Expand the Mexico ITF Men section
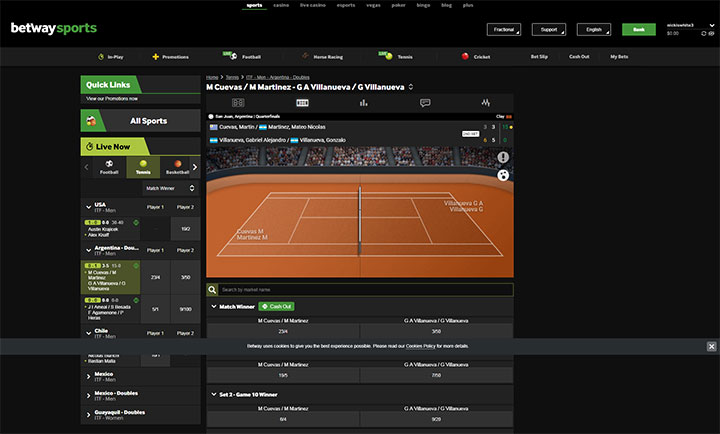 pos(89,377)
